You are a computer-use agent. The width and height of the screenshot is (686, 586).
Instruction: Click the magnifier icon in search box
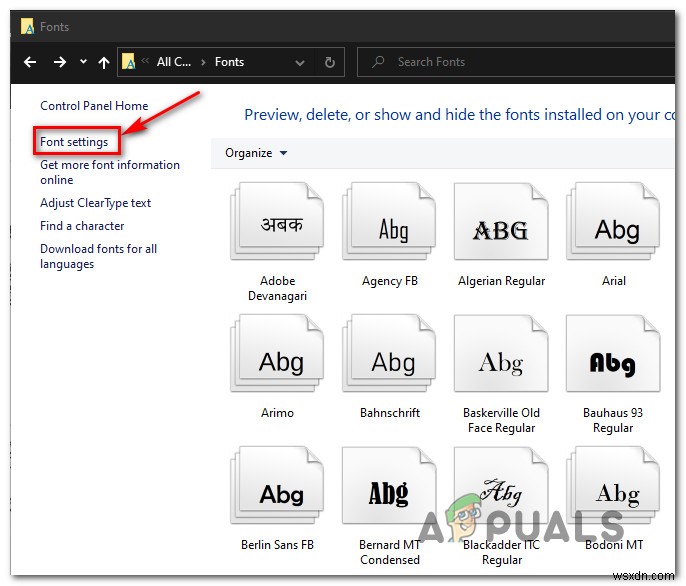[x=378, y=62]
